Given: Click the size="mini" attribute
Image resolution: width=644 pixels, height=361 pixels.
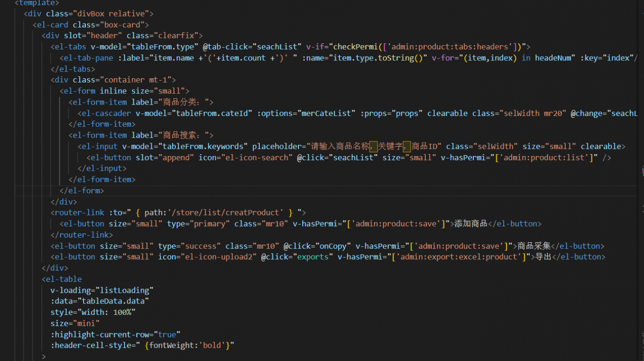Looking at the screenshot, I should [75, 324].
